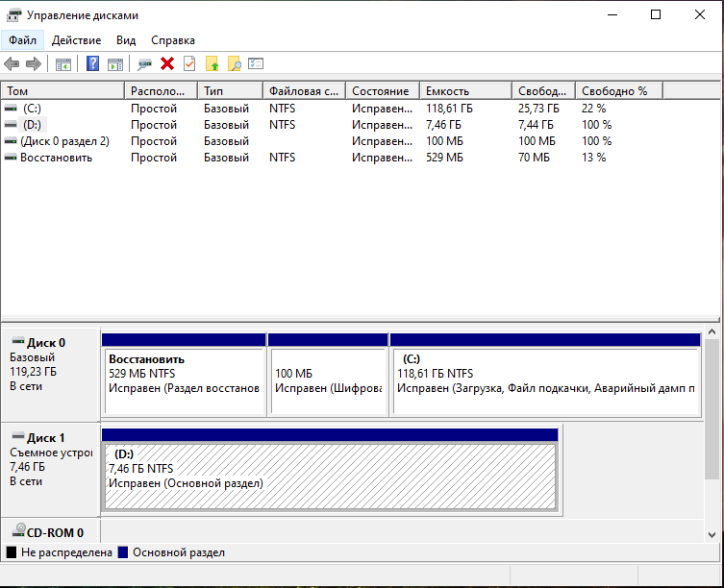Open the Действие menu
This screenshot has height=588, width=724.
tap(76, 40)
